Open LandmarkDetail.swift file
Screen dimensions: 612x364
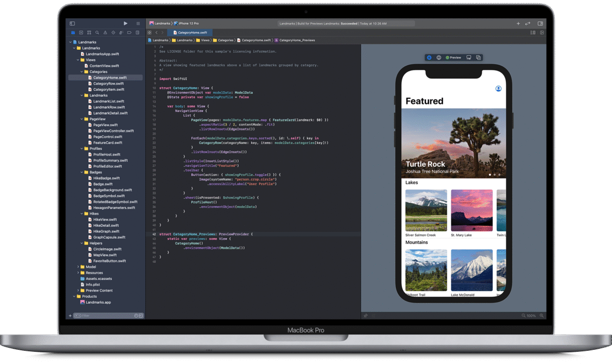tap(107, 113)
